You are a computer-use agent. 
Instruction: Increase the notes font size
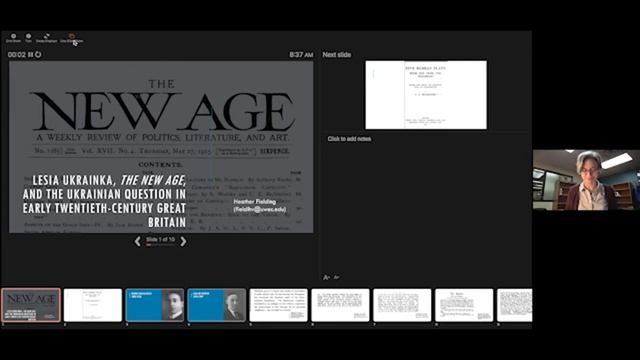point(327,277)
